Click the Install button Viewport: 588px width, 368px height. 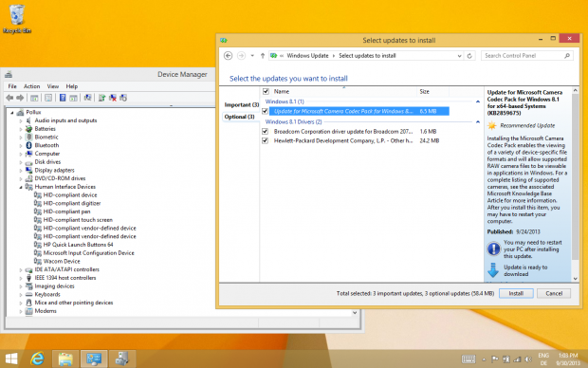pyautogui.click(x=516, y=293)
